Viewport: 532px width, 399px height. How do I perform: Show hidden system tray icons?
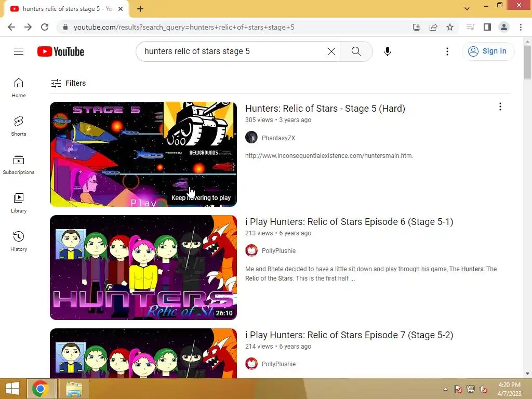445,389
